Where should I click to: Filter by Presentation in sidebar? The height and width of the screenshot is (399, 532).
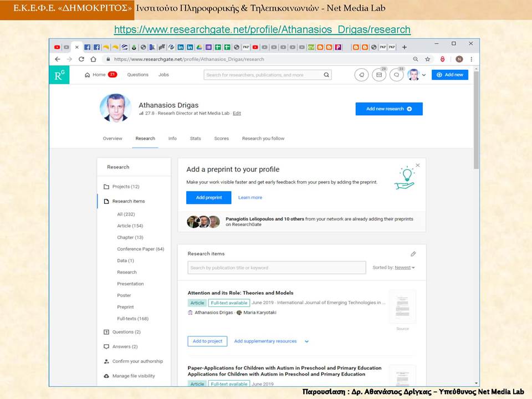[130, 284]
